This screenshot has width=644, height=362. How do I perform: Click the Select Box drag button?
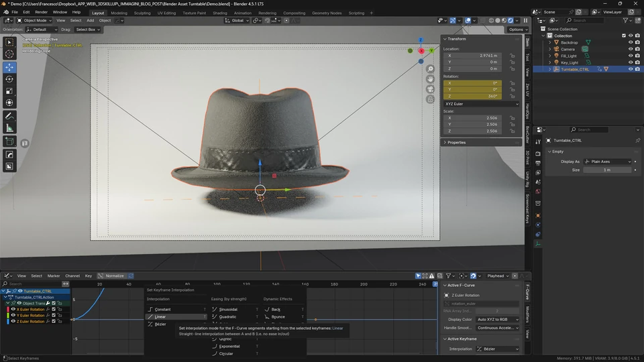(x=87, y=29)
